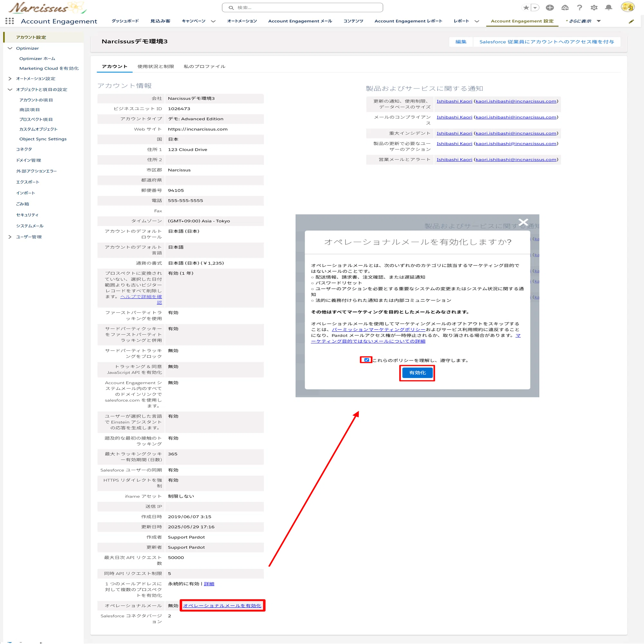
Task: Open カスタムオブジェクト in sidebar
Action: 38,129
